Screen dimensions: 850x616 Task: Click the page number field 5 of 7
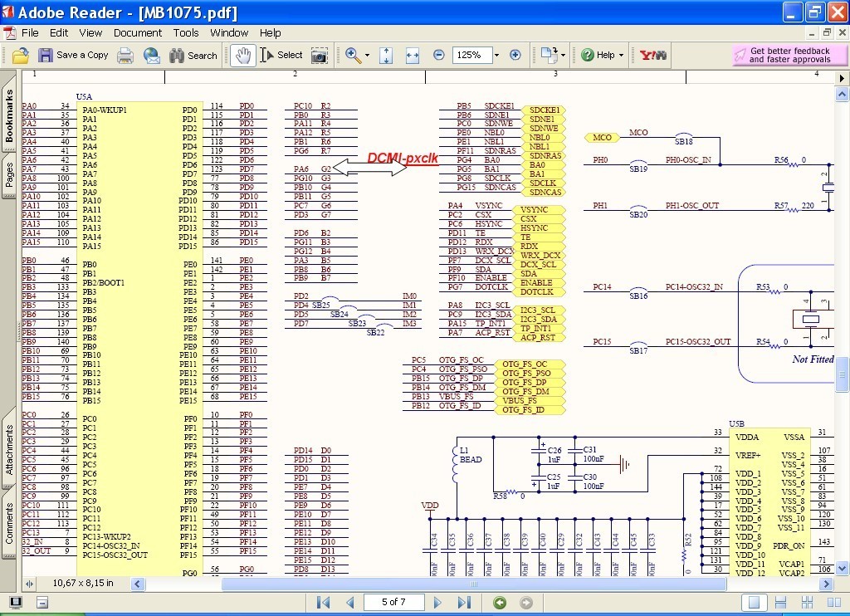click(393, 602)
